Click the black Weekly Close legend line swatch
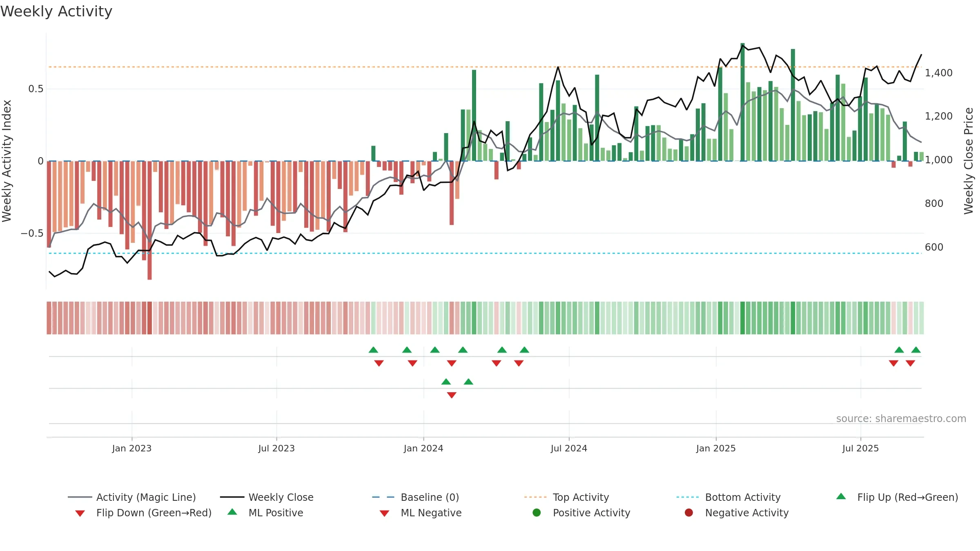 pos(232,498)
